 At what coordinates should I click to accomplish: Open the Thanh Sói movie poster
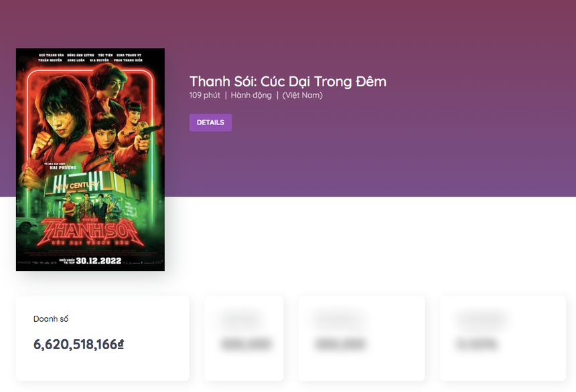point(90,159)
